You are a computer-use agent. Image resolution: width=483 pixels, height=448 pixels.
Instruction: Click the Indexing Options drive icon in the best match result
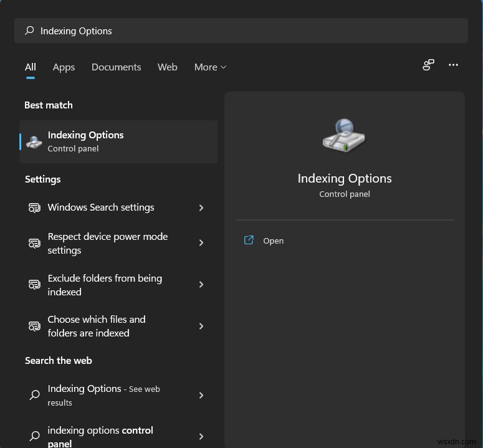coord(34,142)
